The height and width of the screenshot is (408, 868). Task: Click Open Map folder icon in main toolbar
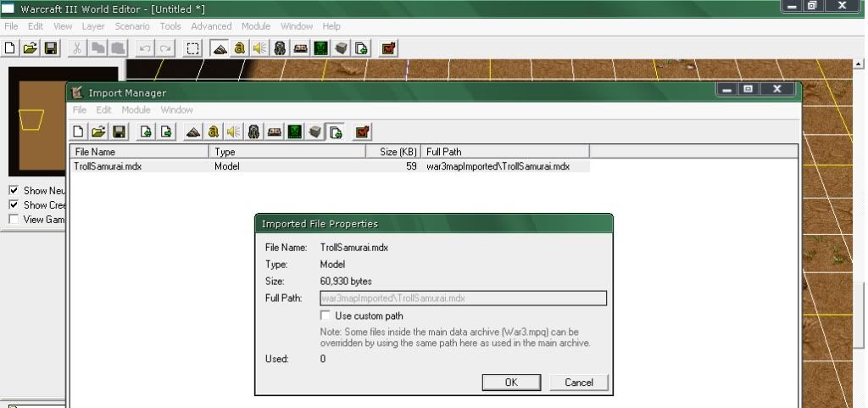(30, 48)
